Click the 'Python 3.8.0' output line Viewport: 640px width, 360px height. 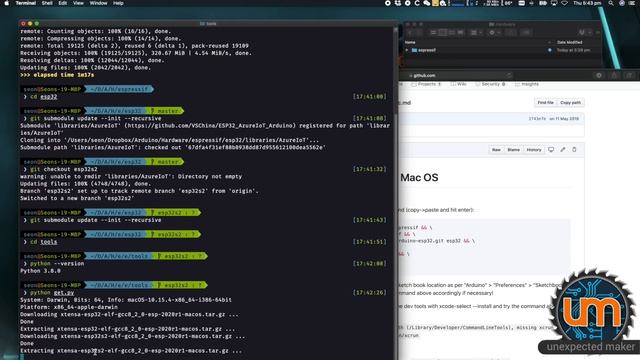(40, 271)
